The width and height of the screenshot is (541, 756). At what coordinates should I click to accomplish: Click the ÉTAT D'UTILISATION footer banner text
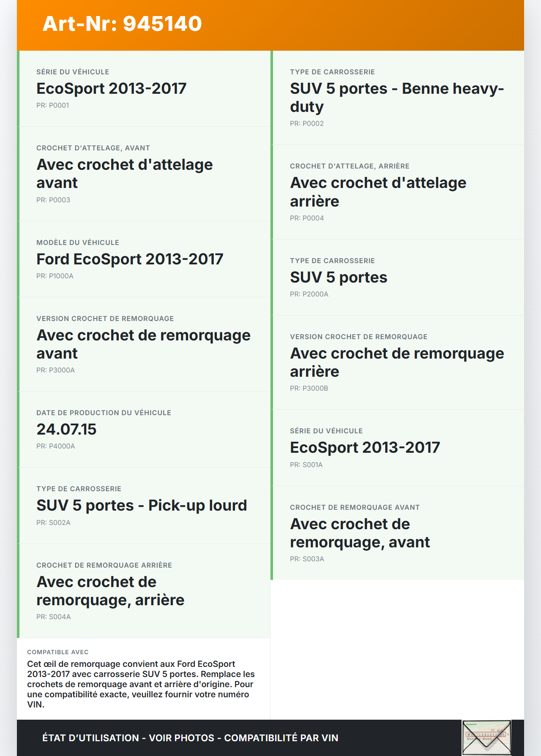click(190, 738)
